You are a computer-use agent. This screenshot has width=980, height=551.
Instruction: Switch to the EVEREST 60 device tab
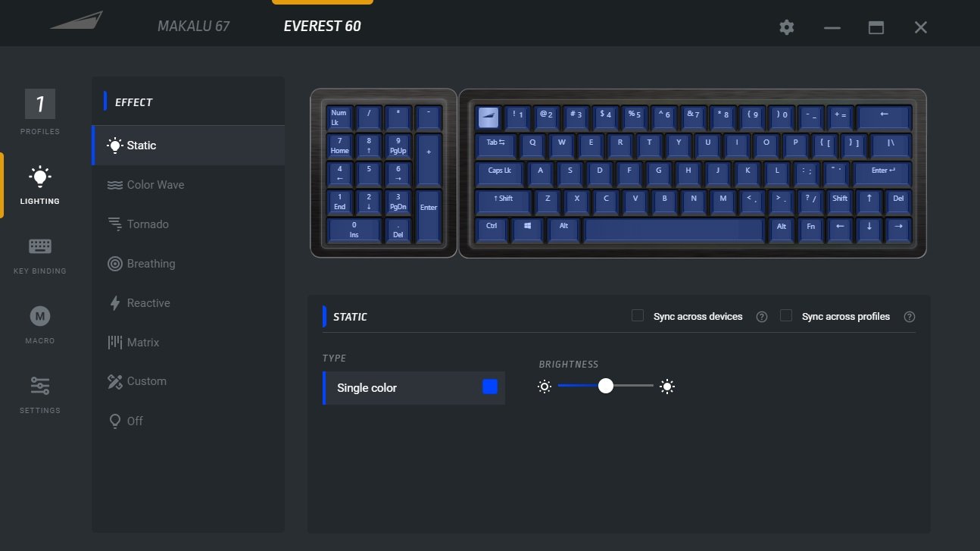pyautogui.click(x=322, y=27)
